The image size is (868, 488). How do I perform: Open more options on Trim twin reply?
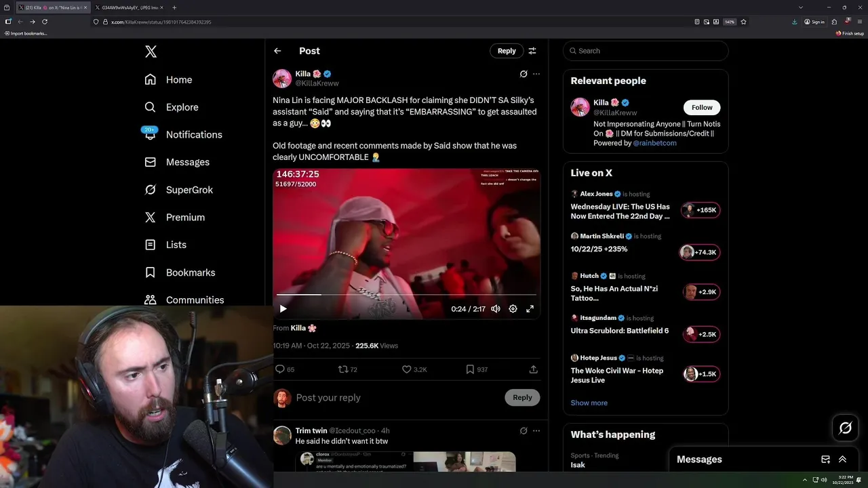[x=536, y=430]
